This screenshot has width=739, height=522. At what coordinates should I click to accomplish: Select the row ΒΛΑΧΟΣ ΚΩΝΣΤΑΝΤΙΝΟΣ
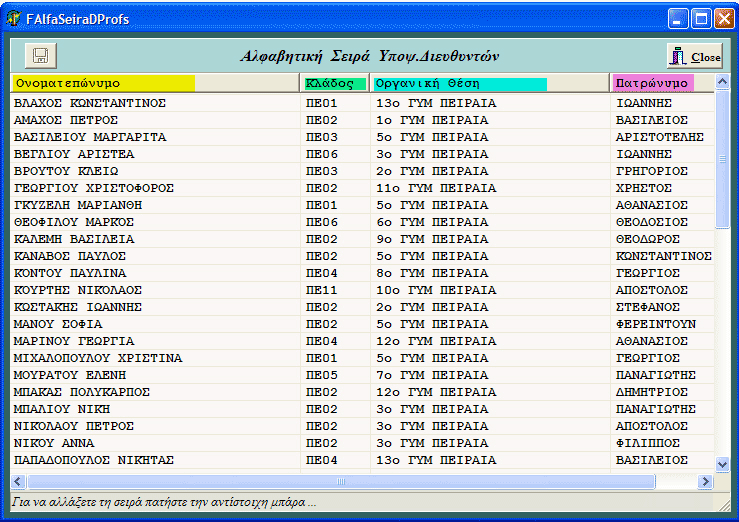pos(90,103)
